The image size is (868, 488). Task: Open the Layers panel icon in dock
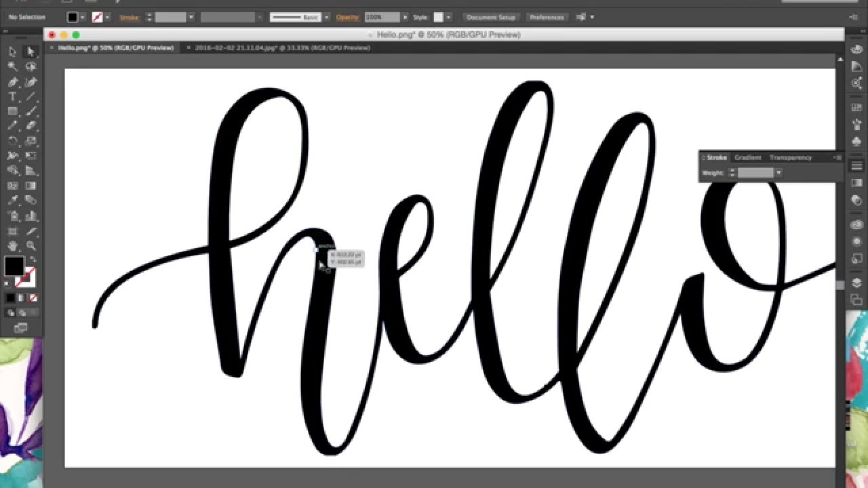[856, 283]
